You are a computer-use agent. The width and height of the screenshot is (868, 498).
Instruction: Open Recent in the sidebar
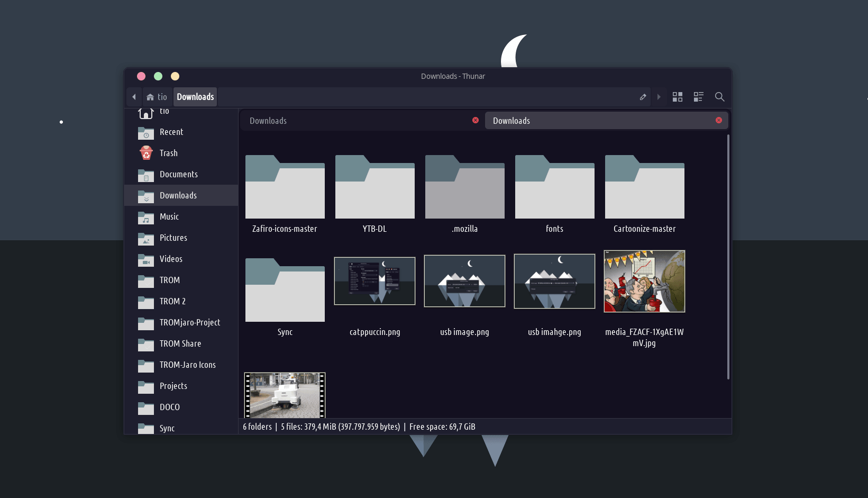pos(171,132)
